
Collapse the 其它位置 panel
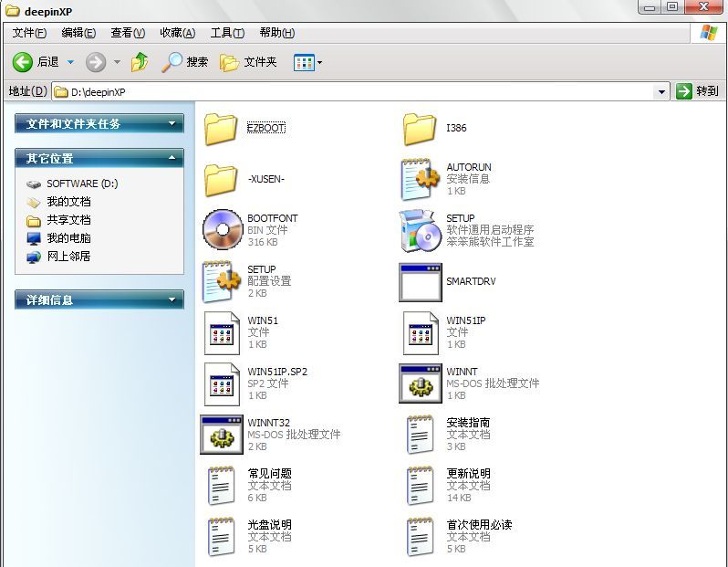pyautogui.click(x=99, y=158)
